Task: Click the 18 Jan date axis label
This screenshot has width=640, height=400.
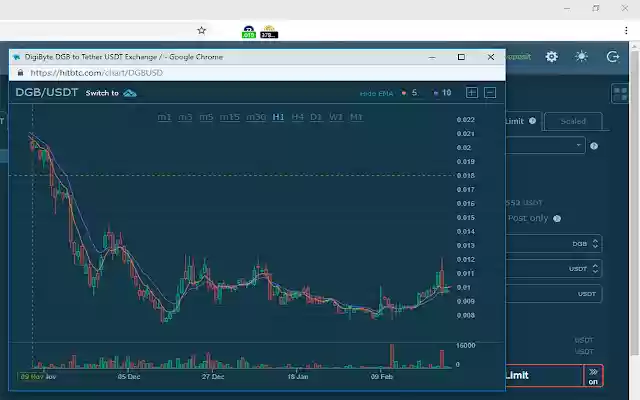Action: click(298, 377)
